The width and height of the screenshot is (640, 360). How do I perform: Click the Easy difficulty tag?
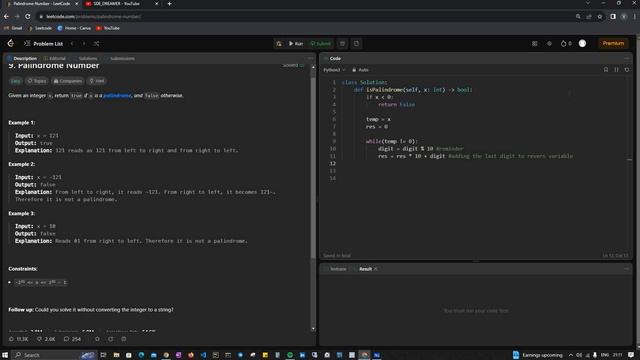point(16,81)
